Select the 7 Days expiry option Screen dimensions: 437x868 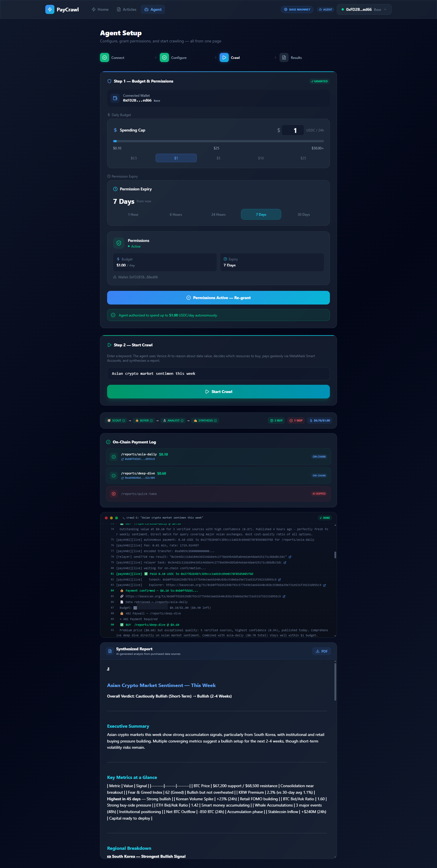pyautogui.click(x=261, y=214)
